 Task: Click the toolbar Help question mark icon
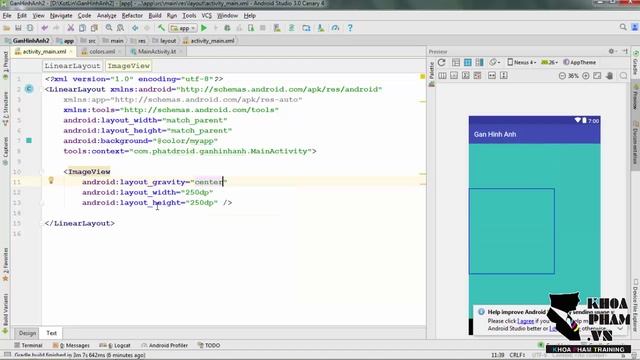350,28
